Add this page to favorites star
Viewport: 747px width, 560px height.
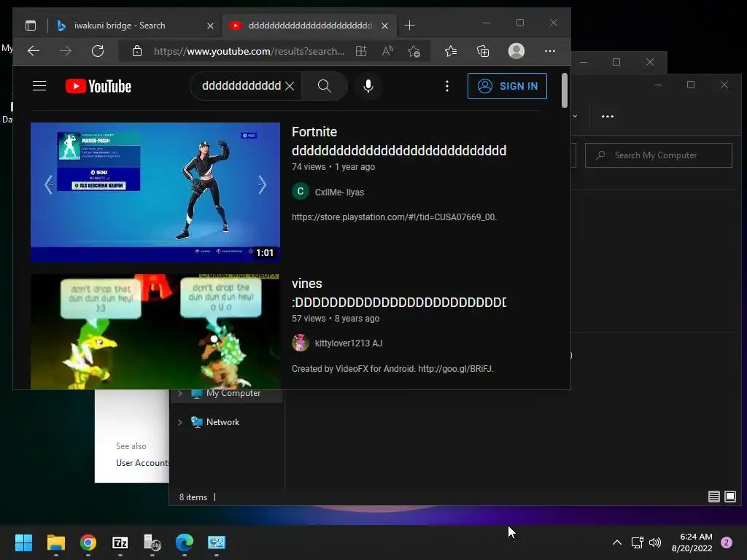[x=414, y=51]
